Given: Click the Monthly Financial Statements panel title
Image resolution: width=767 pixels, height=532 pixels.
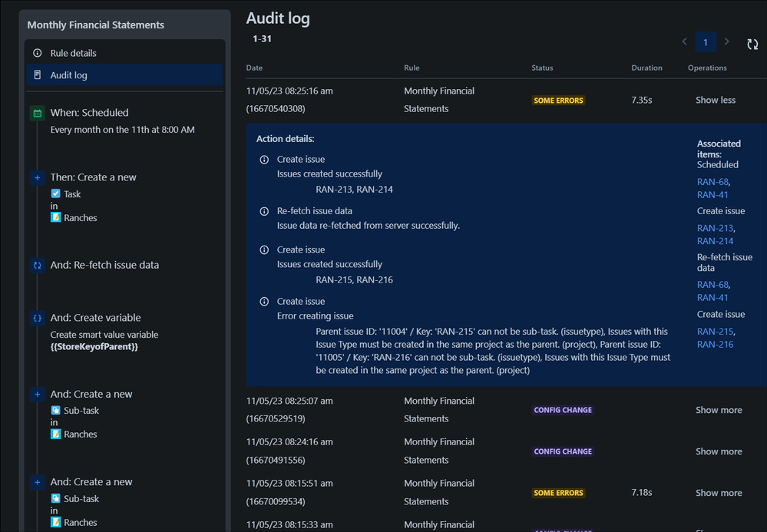Looking at the screenshot, I should (x=96, y=25).
